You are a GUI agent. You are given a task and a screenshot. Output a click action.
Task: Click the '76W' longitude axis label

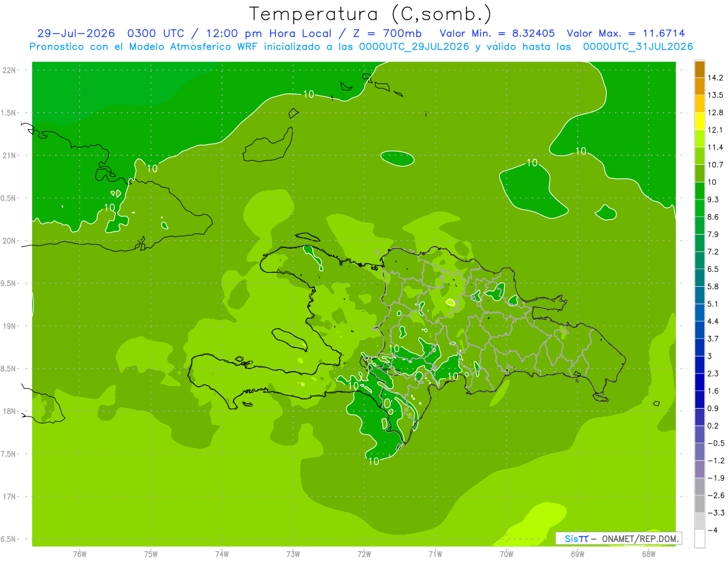pyautogui.click(x=79, y=554)
